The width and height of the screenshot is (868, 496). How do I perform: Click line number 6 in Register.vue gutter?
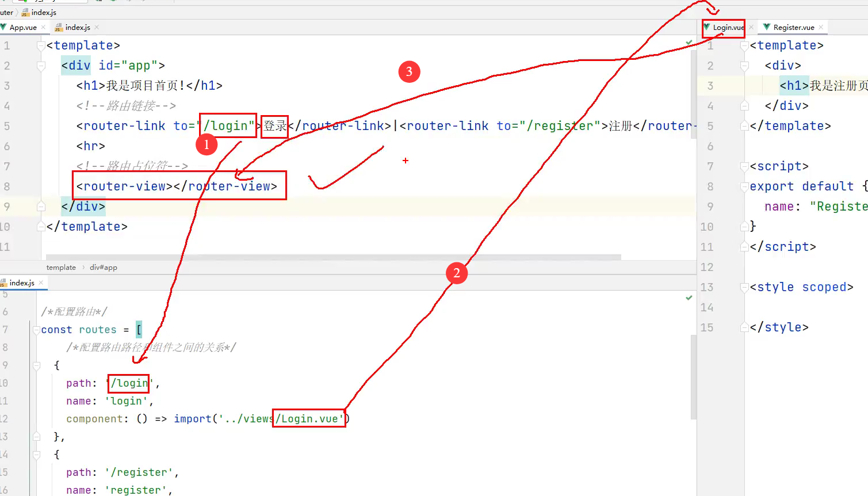pyautogui.click(x=710, y=146)
